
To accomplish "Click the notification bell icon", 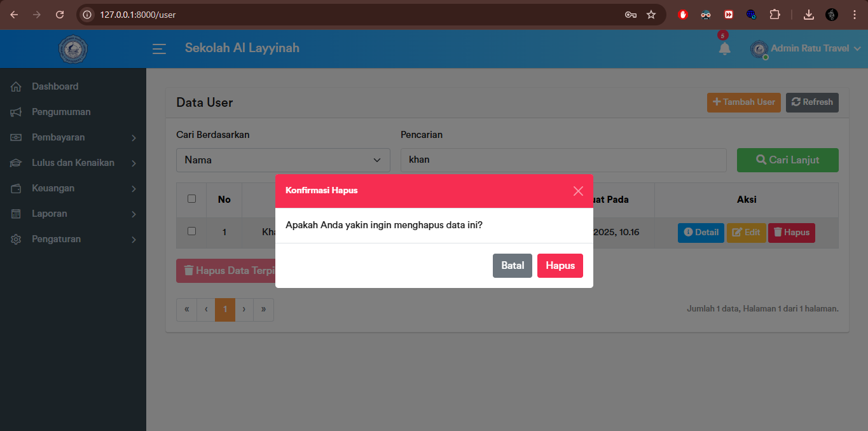I will [724, 48].
